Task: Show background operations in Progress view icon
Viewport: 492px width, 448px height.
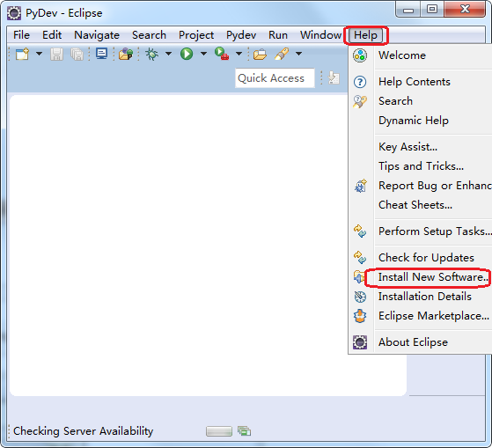Action: click(x=244, y=431)
